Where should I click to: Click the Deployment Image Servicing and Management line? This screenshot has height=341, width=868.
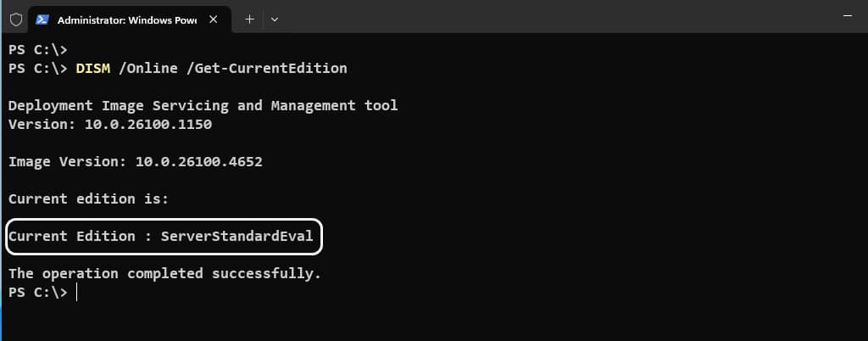point(203,106)
